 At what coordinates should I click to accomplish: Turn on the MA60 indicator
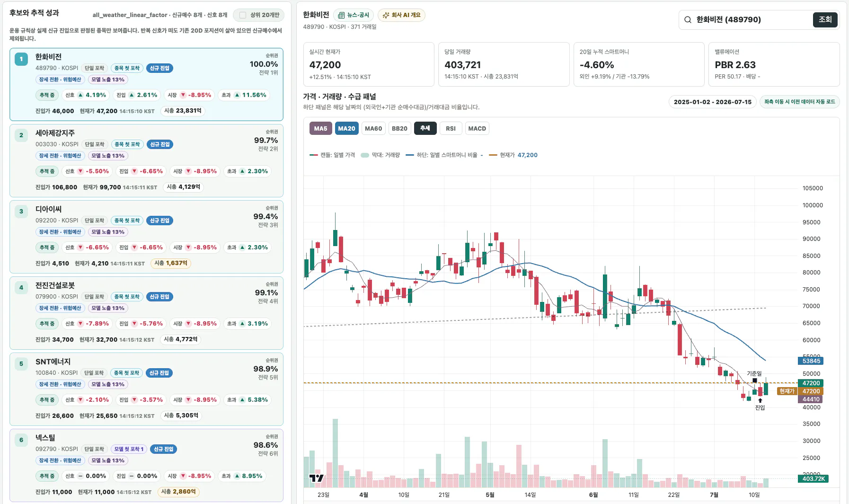coord(373,129)
